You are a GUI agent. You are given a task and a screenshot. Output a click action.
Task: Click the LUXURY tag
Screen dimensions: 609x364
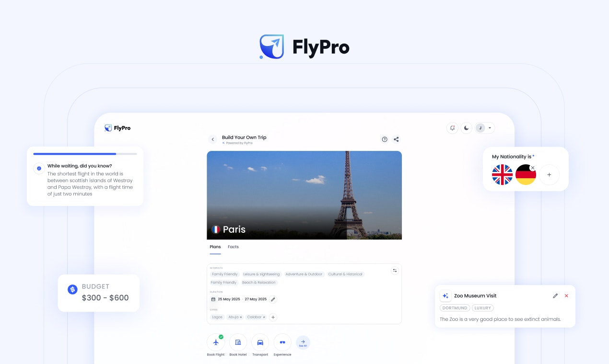pyautogui.click(x=483, y=308)
